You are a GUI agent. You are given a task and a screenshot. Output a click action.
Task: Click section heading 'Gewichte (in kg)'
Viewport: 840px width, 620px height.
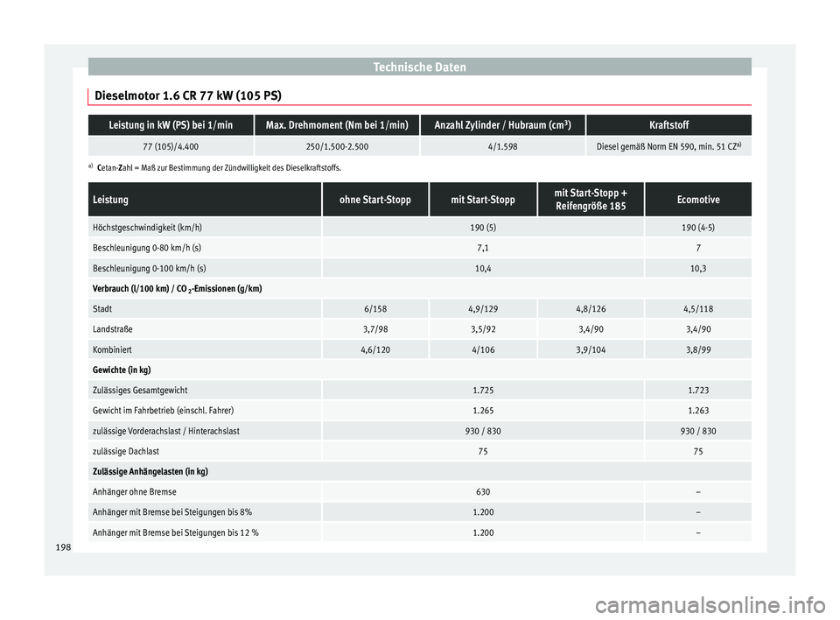pos(122,370)
